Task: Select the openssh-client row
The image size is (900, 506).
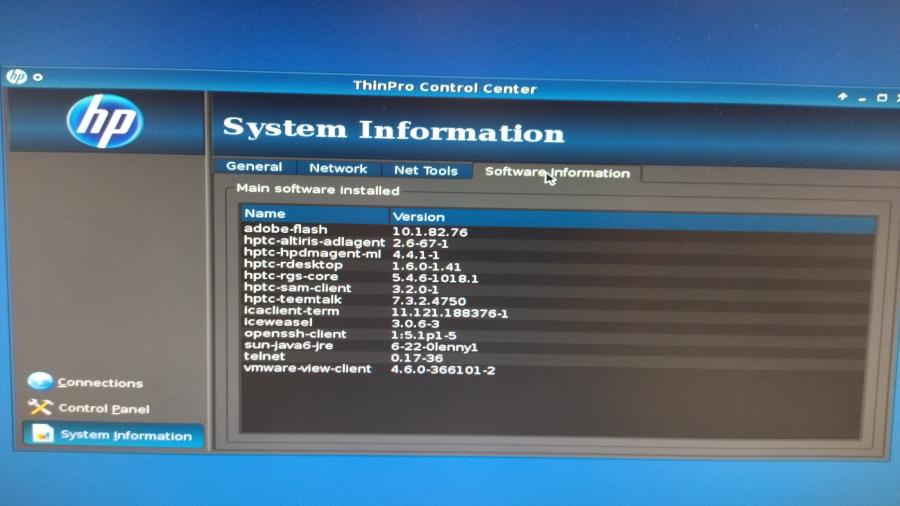Action: click(554, 334)
